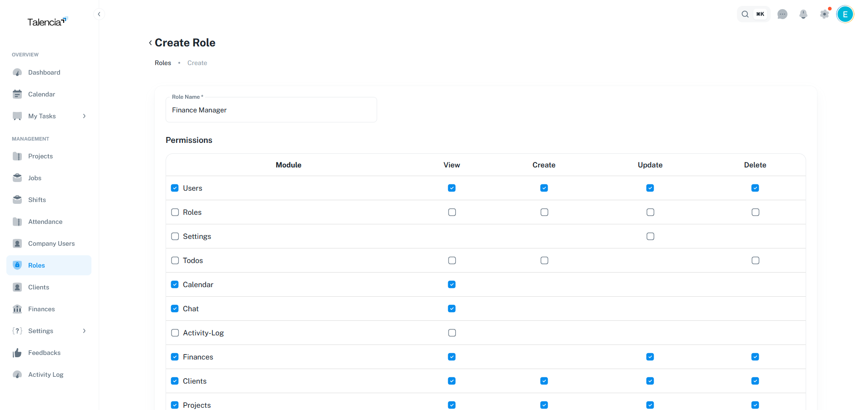Expand the My Tasks submenu
The height and width of the screenshot is (410, 868).
click(84, 116)
